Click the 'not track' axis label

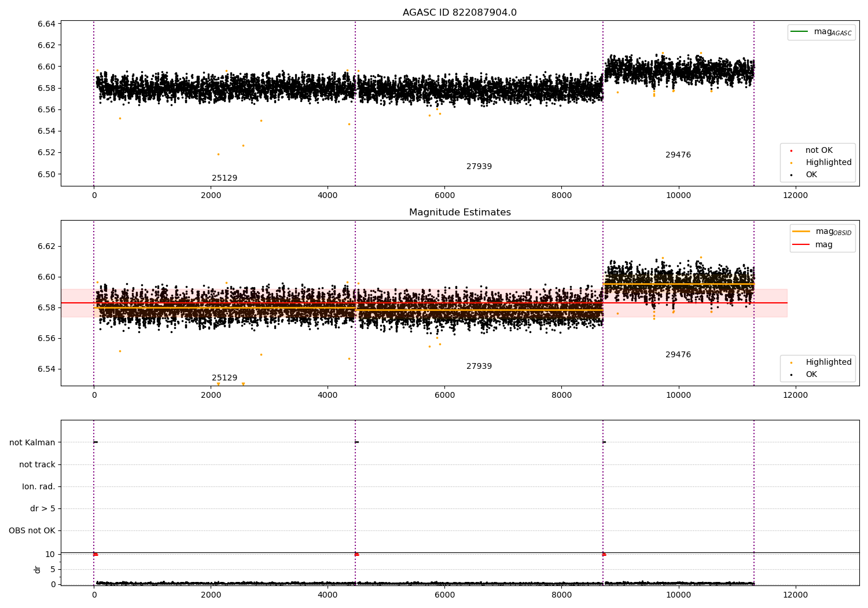click(37, 465)
